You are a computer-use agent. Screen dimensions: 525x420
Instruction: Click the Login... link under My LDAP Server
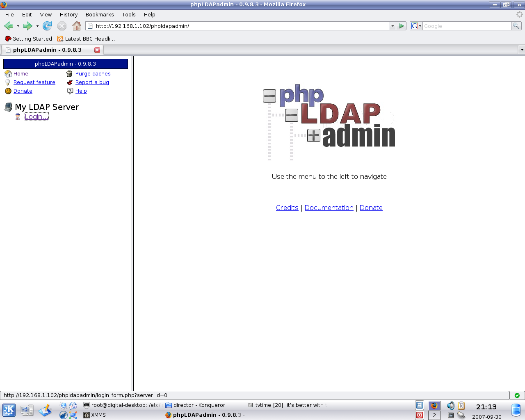(x=37, y=116)
